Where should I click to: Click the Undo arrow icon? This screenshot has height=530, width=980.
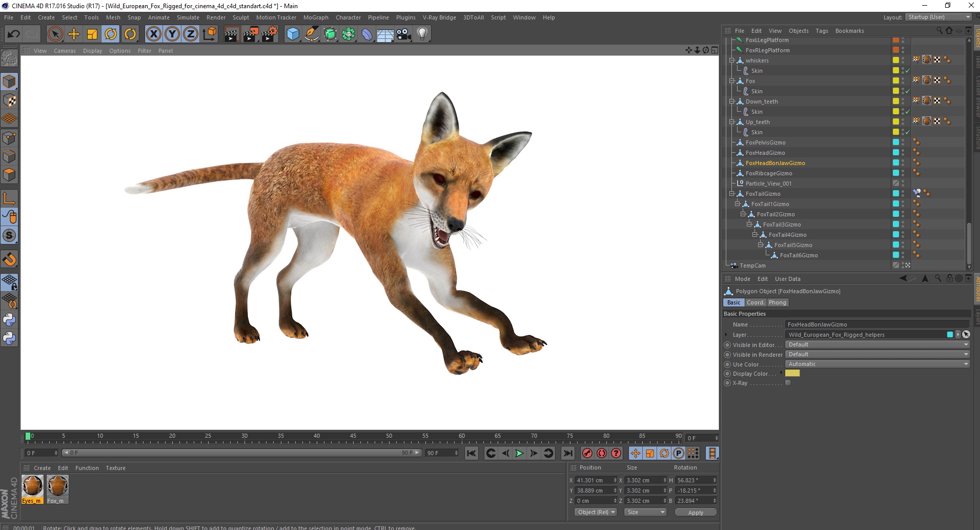point(13,34)
